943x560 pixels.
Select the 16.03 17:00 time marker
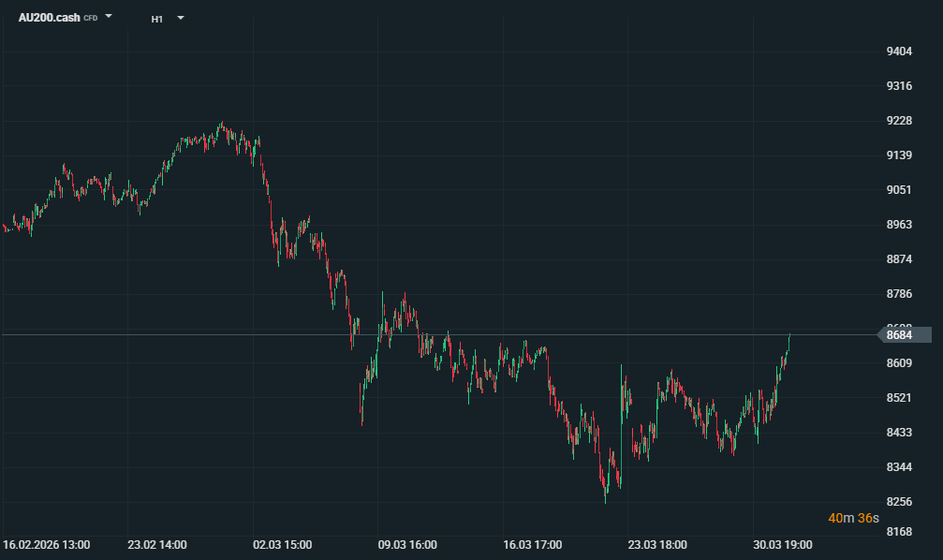coord(533,544)
